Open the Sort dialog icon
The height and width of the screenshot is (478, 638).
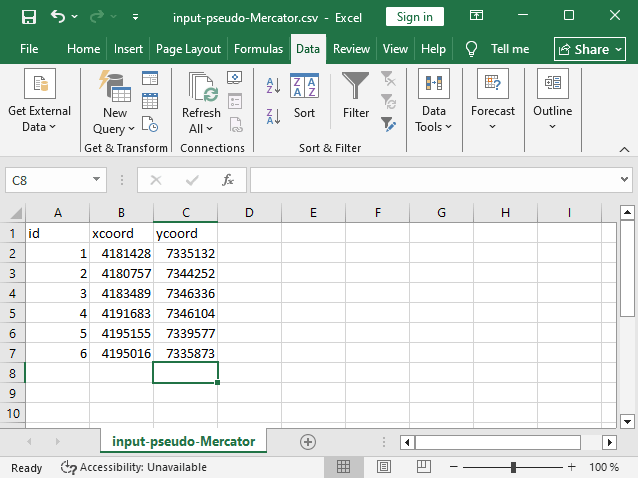click(x=304, y=85)
